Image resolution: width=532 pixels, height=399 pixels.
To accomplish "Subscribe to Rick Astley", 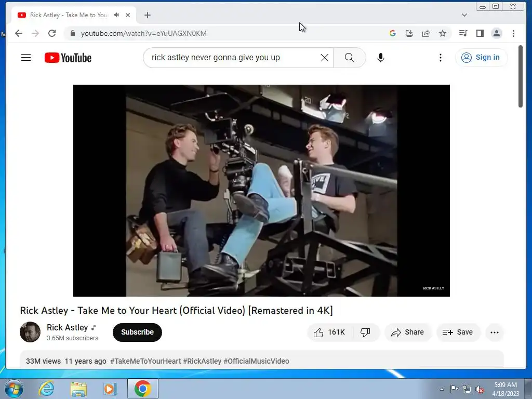I will (x=137, y=332).
